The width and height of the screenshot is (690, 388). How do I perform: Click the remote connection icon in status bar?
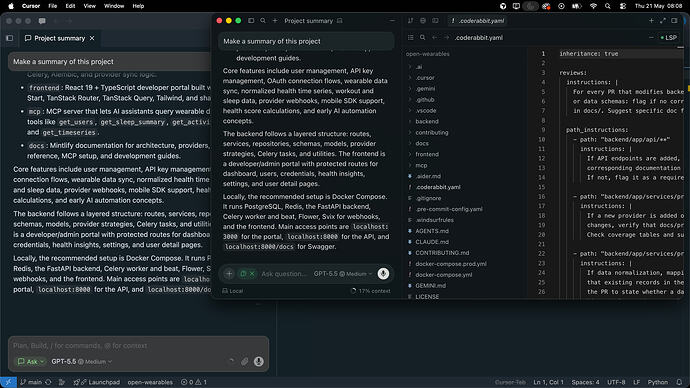(8, 382)
